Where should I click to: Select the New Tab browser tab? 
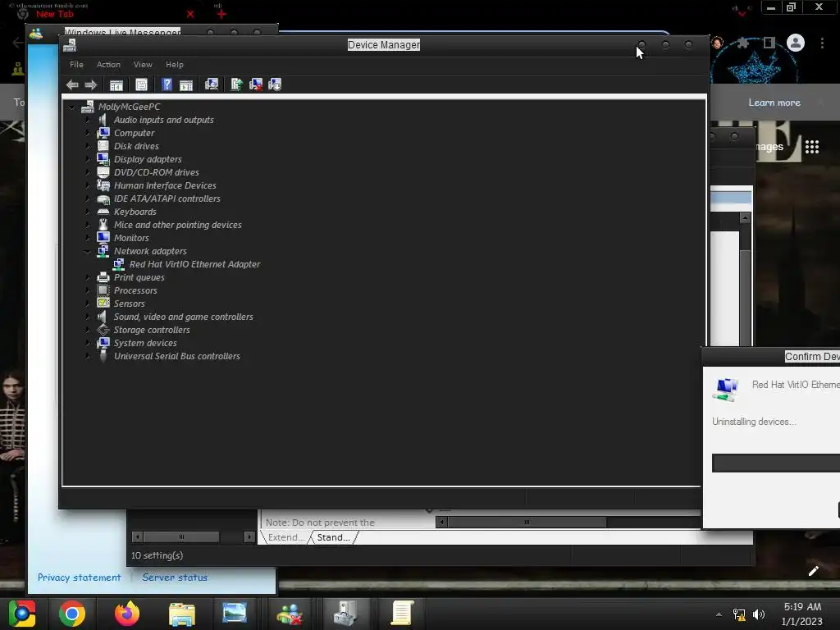55,14
